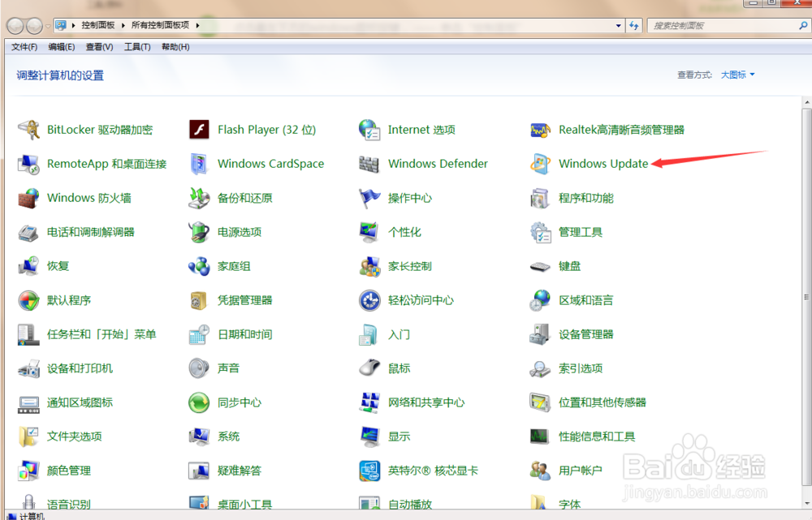Click the 轻松访问中心 icon
812x520 pixels.
click(369, 300)
